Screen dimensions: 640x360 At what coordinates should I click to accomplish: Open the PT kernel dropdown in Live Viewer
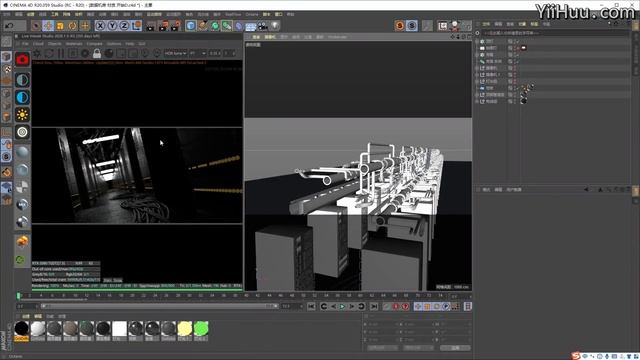click(198, 53)
